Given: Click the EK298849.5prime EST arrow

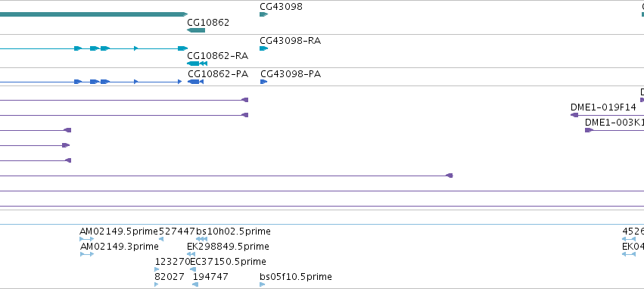Looking at the screenshot, I should (x=191, y=254).
